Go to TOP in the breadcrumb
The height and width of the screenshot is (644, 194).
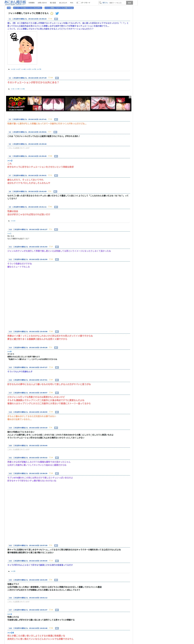click(x=9, y=8)
